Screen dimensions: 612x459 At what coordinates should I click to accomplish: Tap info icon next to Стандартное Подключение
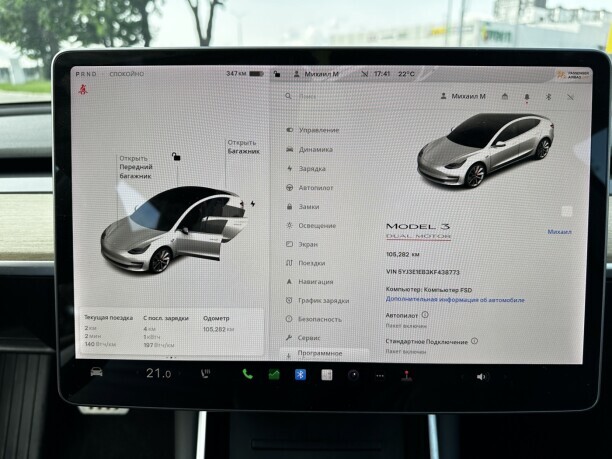[474, 341]
